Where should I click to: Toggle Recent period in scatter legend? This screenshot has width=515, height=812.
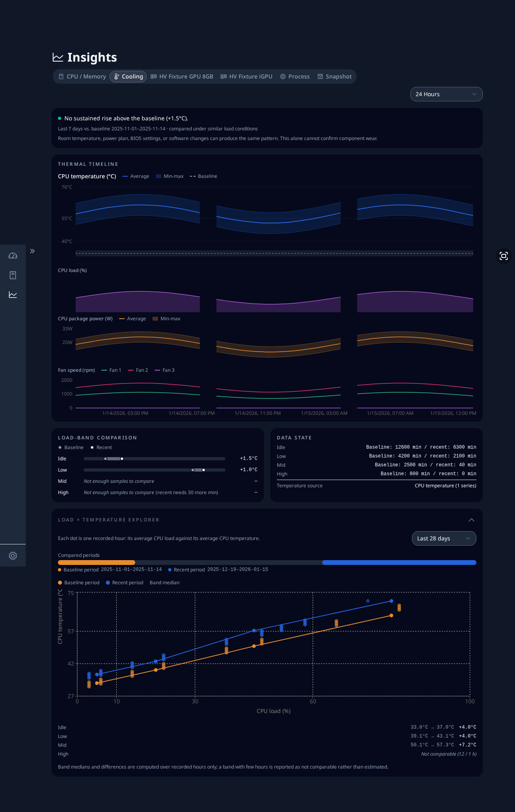coord(125,583)
